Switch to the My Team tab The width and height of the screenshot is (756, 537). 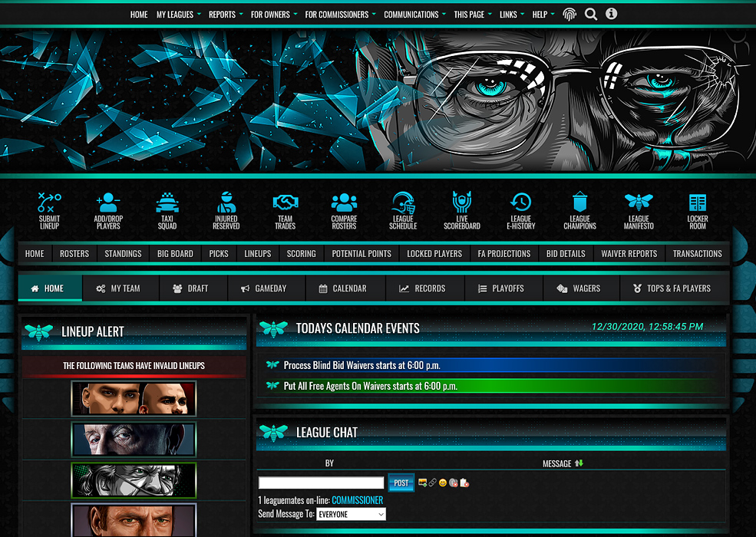pyautogui.click(x=120, y=288)
